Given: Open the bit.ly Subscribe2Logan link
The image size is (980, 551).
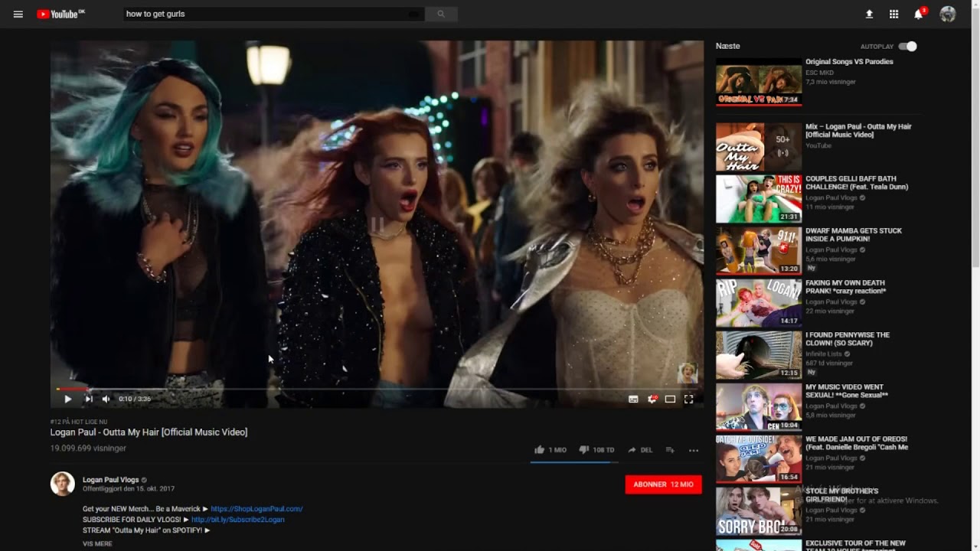Looking at the screenshot, I should (237, 520).
